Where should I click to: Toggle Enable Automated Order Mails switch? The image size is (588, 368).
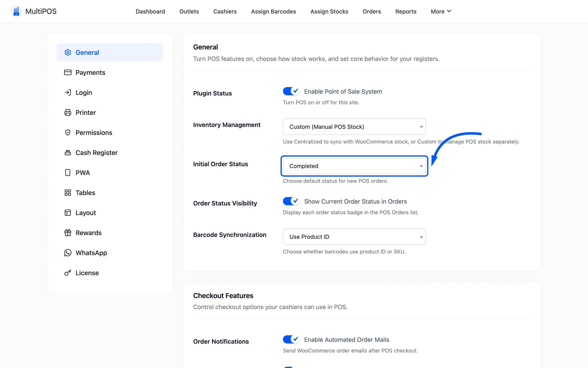pos(291,339)
